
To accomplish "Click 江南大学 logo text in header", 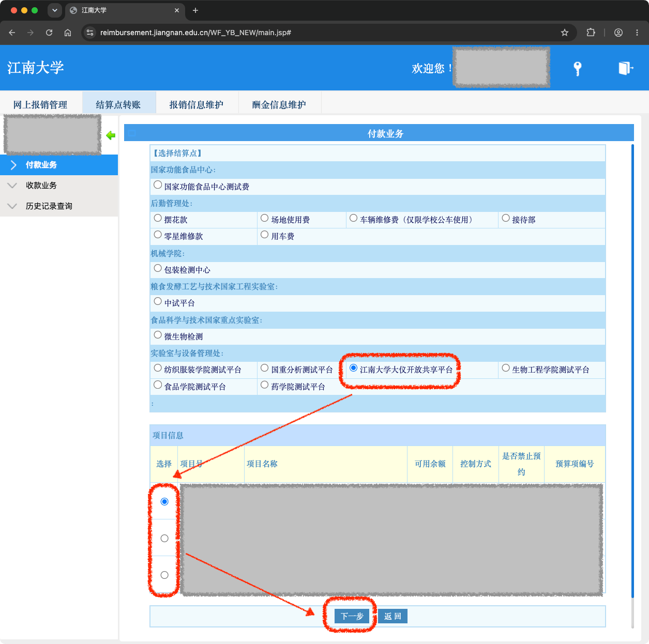I will coord(36,68).
